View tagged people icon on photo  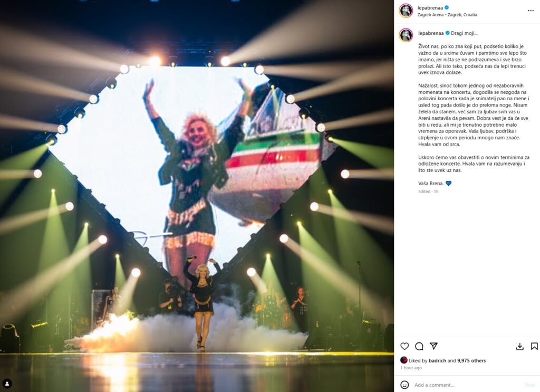pos(7,384)
